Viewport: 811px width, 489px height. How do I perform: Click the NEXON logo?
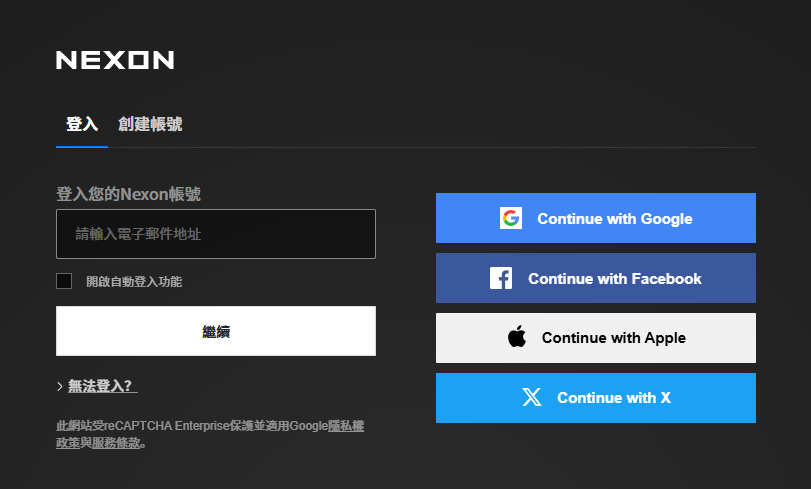click(115, 60)
